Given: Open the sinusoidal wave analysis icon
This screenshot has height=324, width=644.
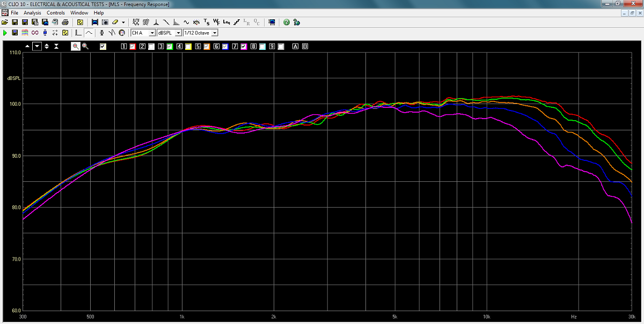Looking at the screenshot, I should (186, 22).
